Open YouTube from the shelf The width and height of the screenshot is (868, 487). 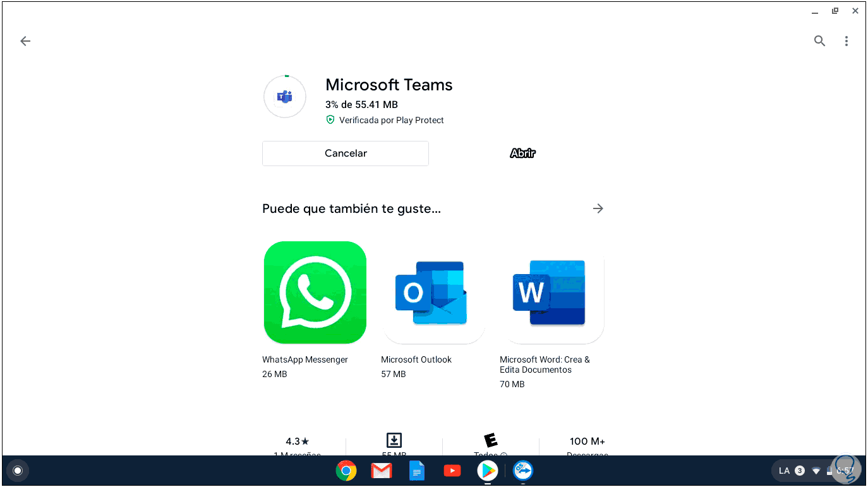click(x=452, y=471)
